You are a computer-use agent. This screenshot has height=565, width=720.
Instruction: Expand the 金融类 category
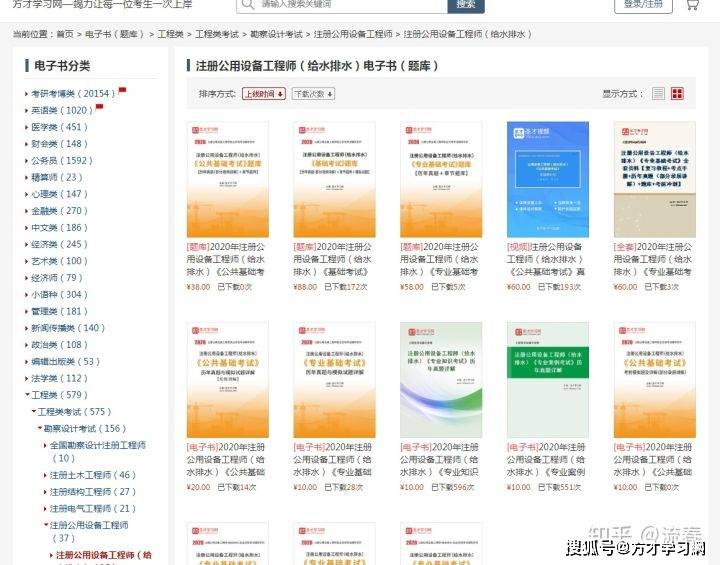(x=58, y=211)
